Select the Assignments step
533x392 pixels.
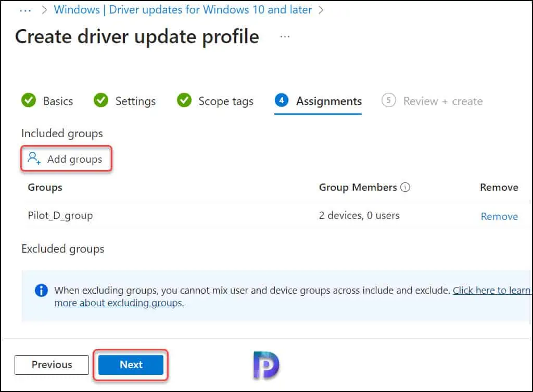(318, 101)
